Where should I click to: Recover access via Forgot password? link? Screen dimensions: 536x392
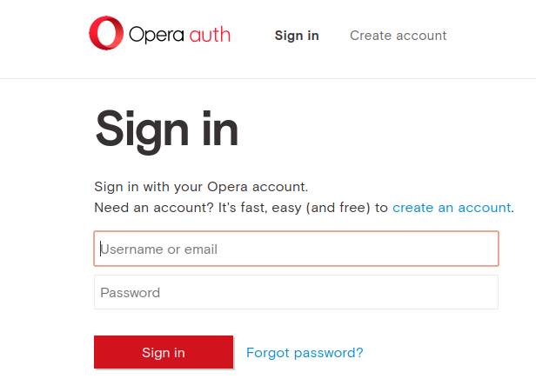(305, 353)
